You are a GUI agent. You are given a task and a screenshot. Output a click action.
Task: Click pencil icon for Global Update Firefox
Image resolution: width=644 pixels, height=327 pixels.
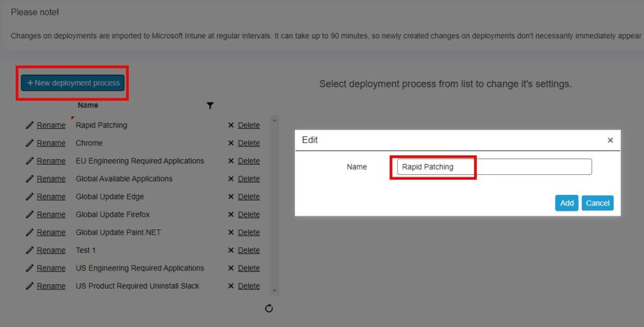tap(30, 214)
